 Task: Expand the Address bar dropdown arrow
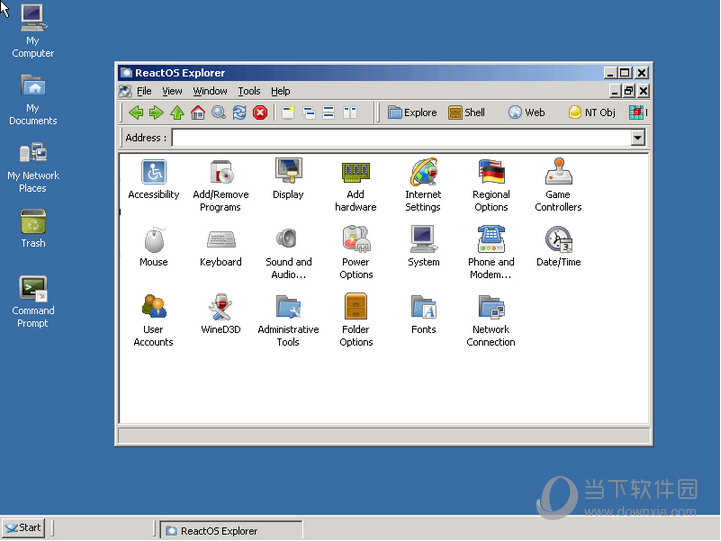(x=638, y=138)
